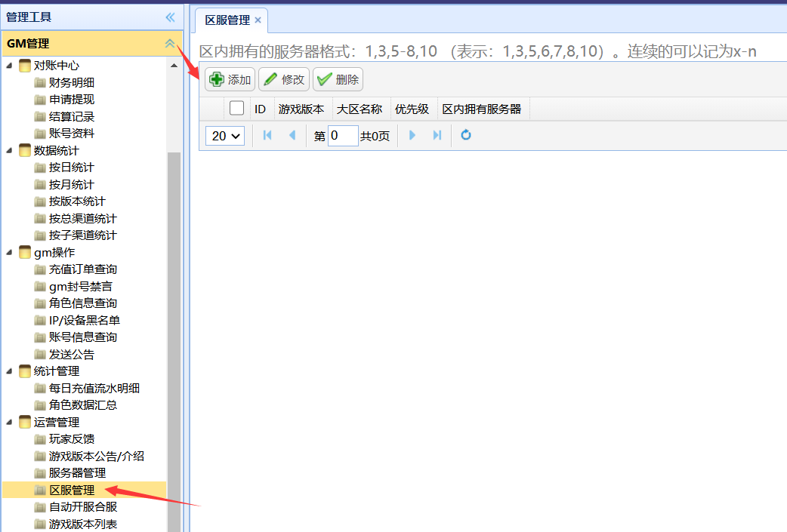The width and height of the screenshot is (787, 532).
Task: Open gm封号禁言 in the sidebar
Action: point(81,286)
